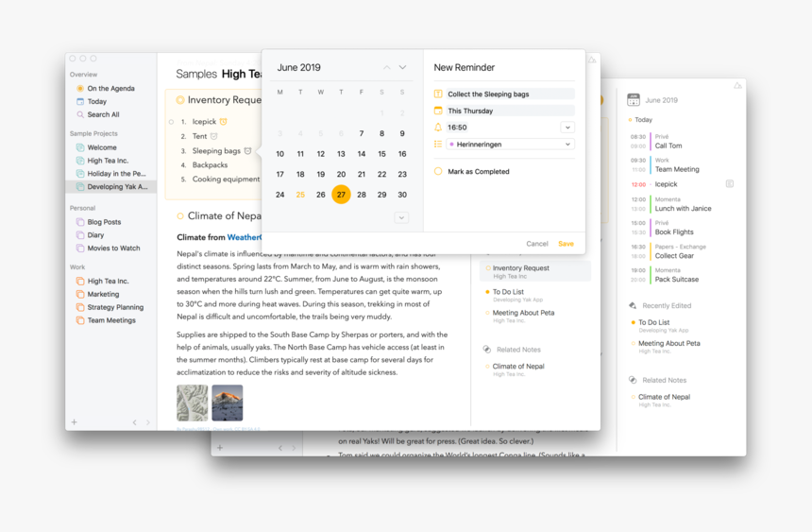The height and width of the screenshot is (532, 812).
Task: Click the This Thursday date field
Action: pos(511,111)
